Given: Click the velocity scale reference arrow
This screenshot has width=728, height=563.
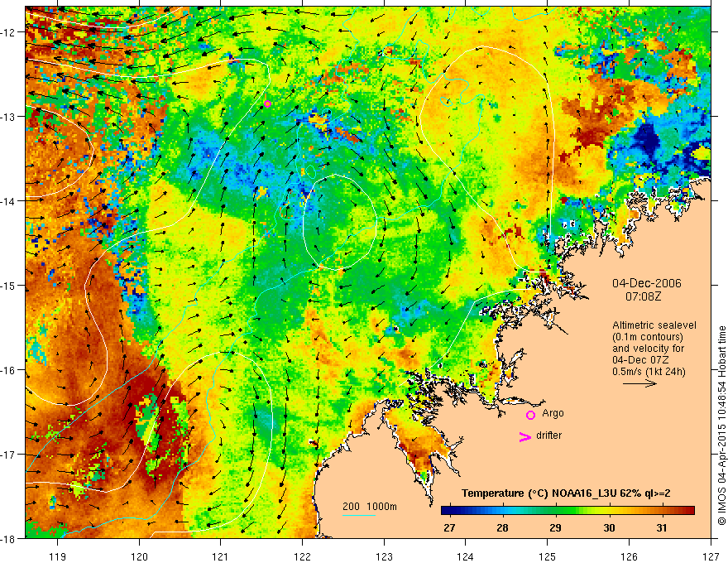Looking at the screenshot, I should [x=639, y=383].
